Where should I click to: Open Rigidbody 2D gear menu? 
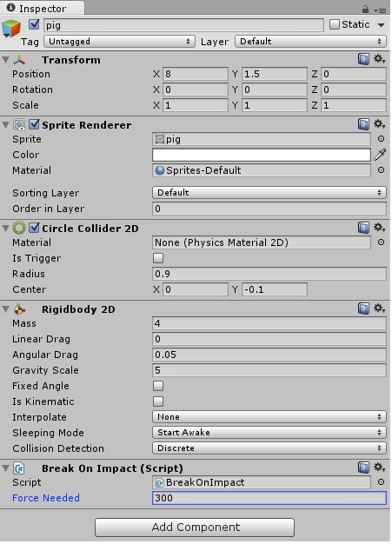point(379,308)
